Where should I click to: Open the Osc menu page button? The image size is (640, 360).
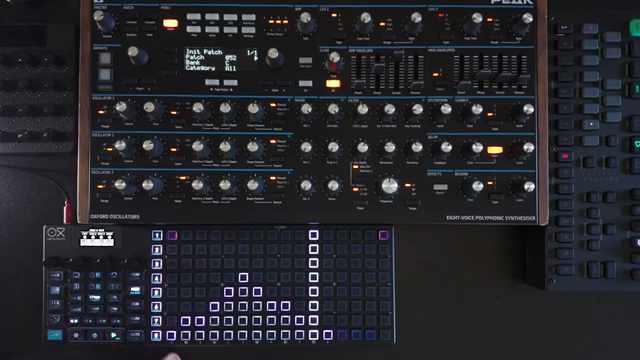194,17
